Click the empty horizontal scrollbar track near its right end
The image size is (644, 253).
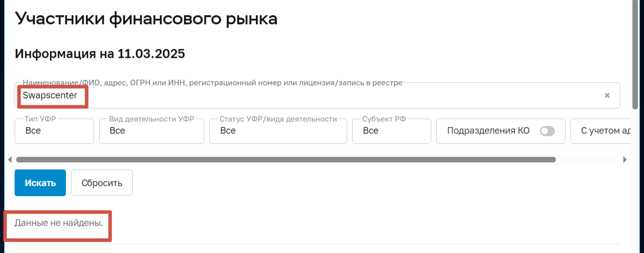click(x=589, y=160)
